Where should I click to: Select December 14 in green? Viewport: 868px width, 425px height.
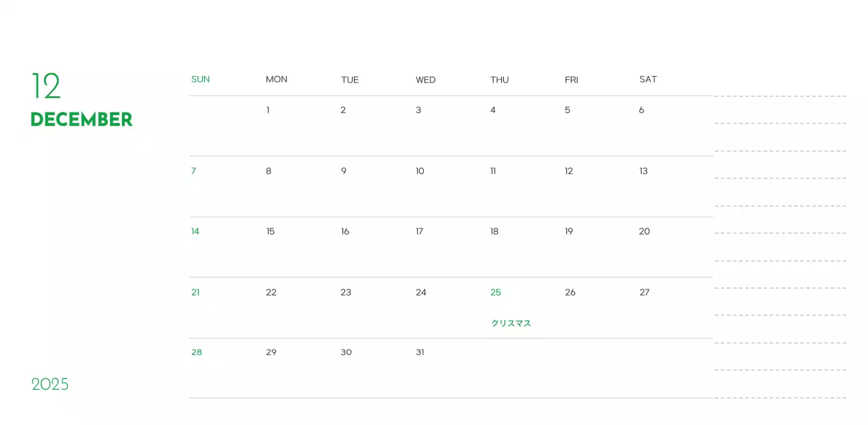[x=195, y=231]
